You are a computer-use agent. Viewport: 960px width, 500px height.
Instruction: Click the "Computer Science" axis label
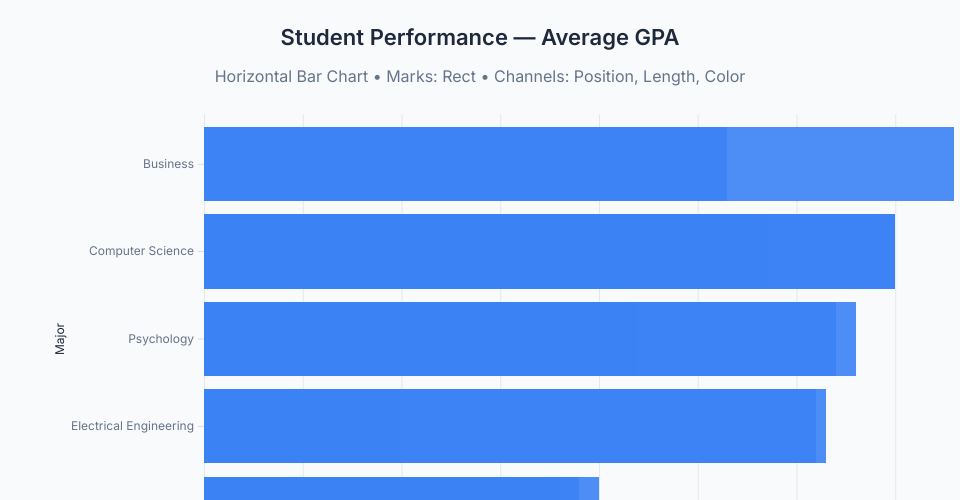point(141,251)
